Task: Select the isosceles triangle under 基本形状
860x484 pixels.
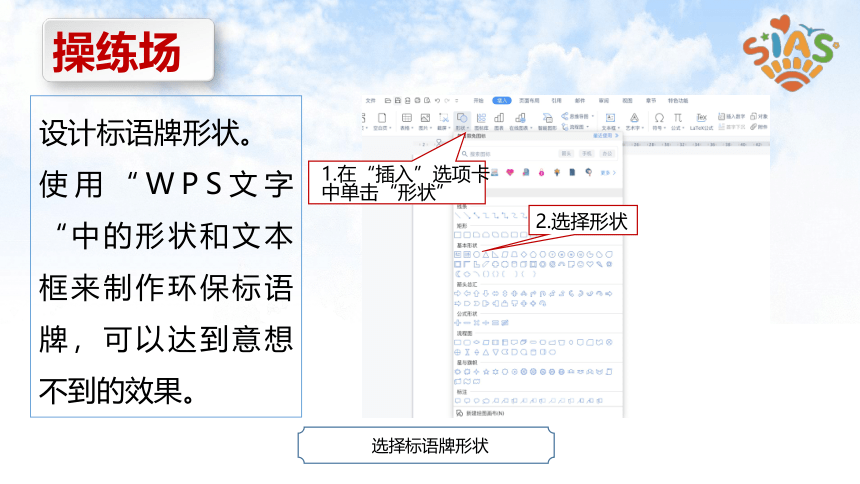Action: coord(486,255)
